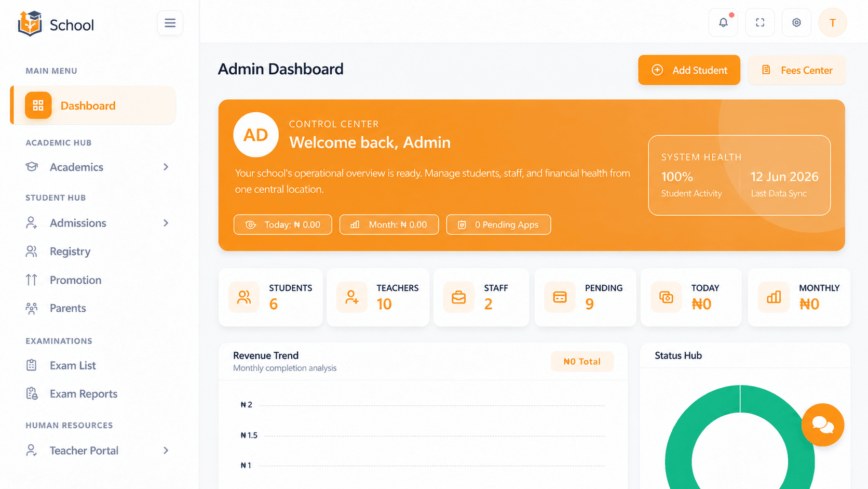The height and width of the screenshot is (489, 868).
Task: Click the Dashboard grid icon
Action: (x=38, y=105)
